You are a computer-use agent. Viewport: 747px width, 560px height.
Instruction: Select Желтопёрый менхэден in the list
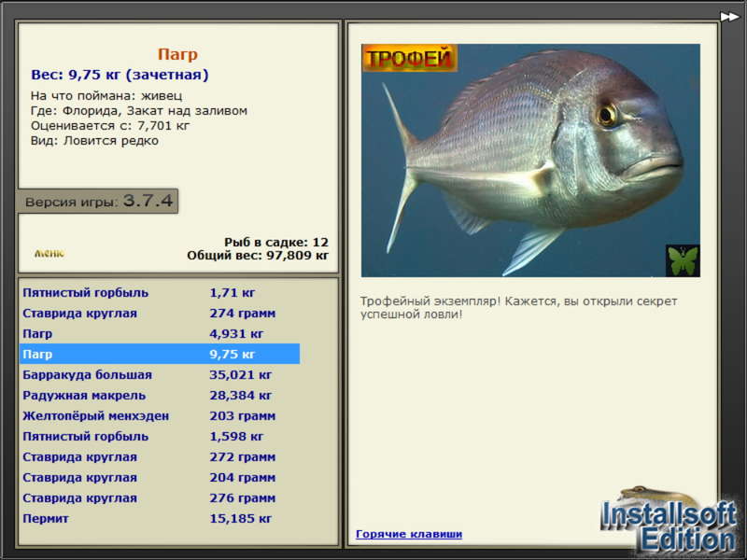click(160, 415)
